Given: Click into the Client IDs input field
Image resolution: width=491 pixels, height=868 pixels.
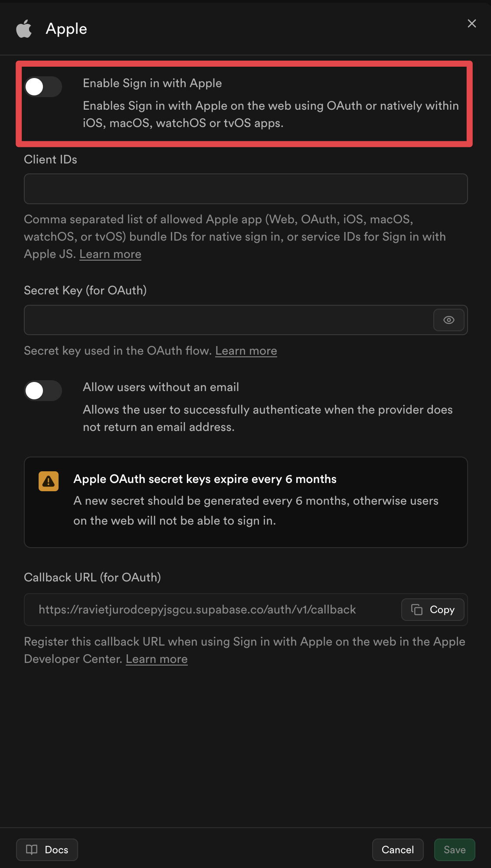Looking at the screenshot, I should coord(245,189).
